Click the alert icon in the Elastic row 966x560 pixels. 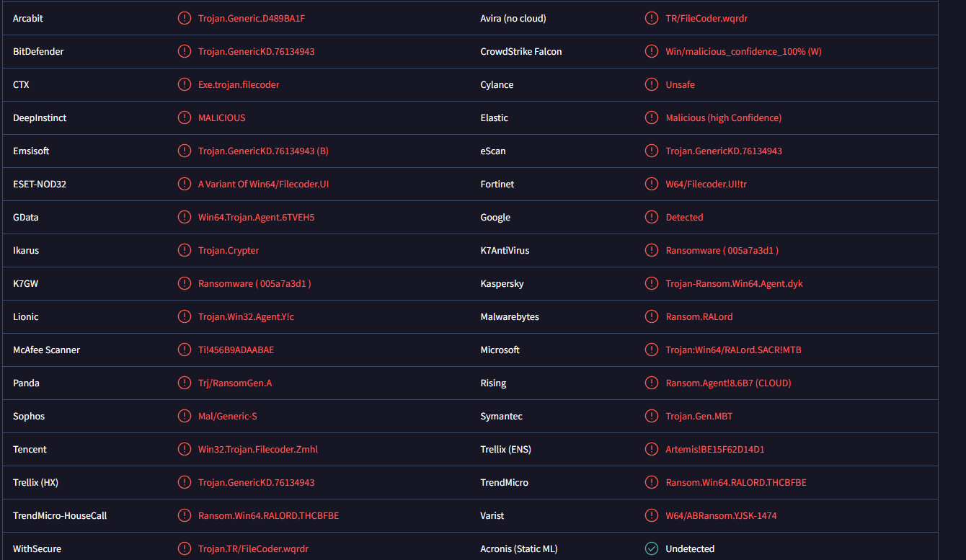click(x=652, y=117)
